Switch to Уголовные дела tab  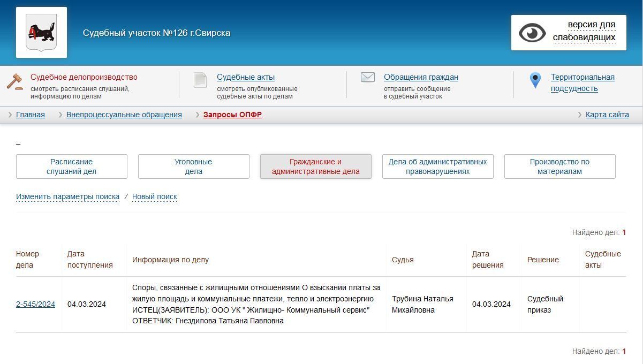(193, 166)
